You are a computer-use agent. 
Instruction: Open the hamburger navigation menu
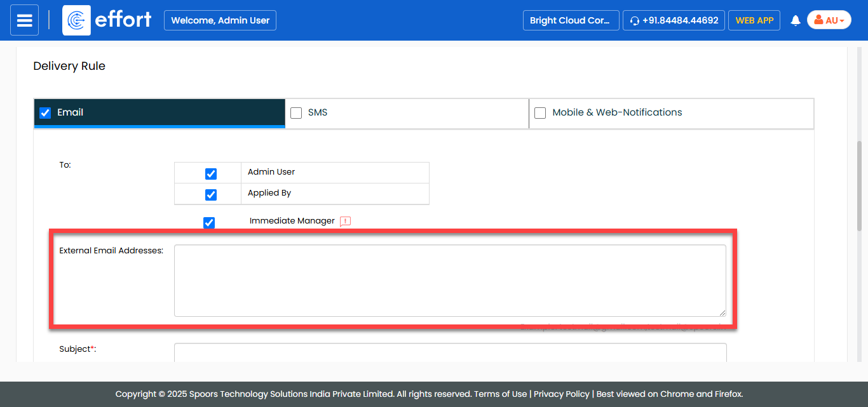pos(24,20)
